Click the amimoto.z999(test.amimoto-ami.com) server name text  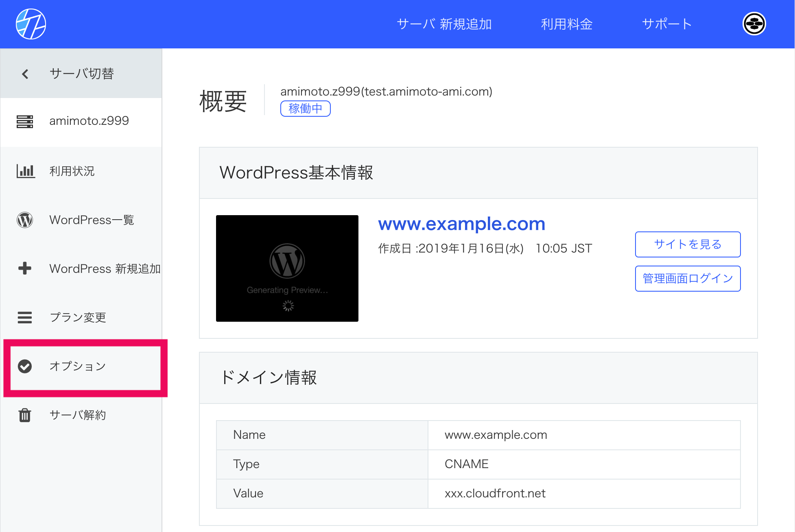(386, 92)
